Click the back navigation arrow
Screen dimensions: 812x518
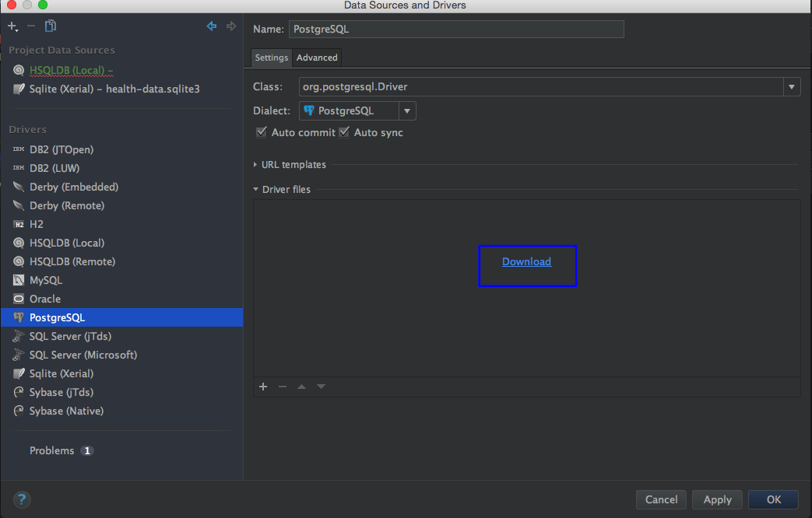pyautogui.click(x=211, y=26)
